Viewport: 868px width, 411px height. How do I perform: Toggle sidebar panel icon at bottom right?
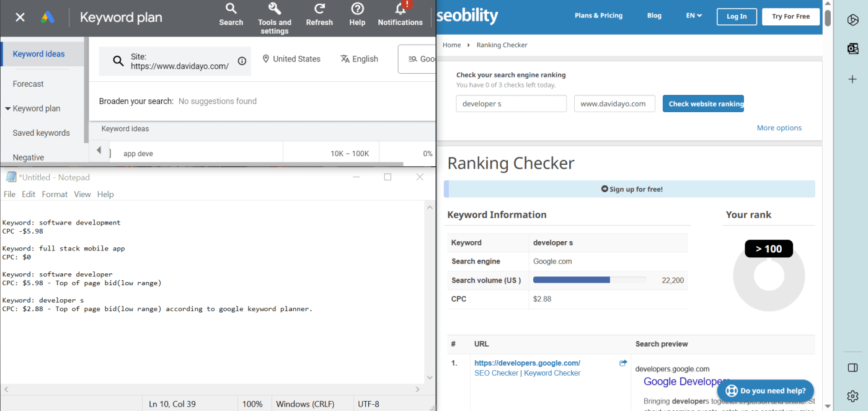[852, 368]
